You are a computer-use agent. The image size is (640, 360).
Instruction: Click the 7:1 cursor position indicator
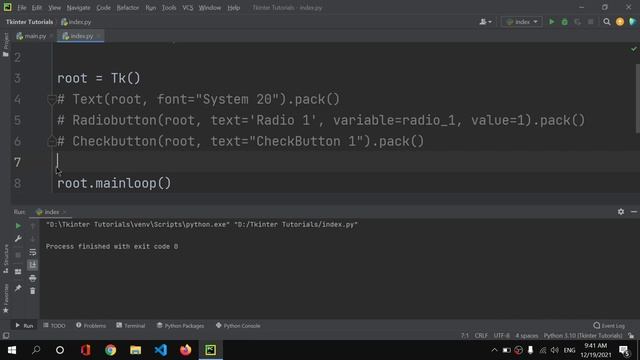[465, 336]
